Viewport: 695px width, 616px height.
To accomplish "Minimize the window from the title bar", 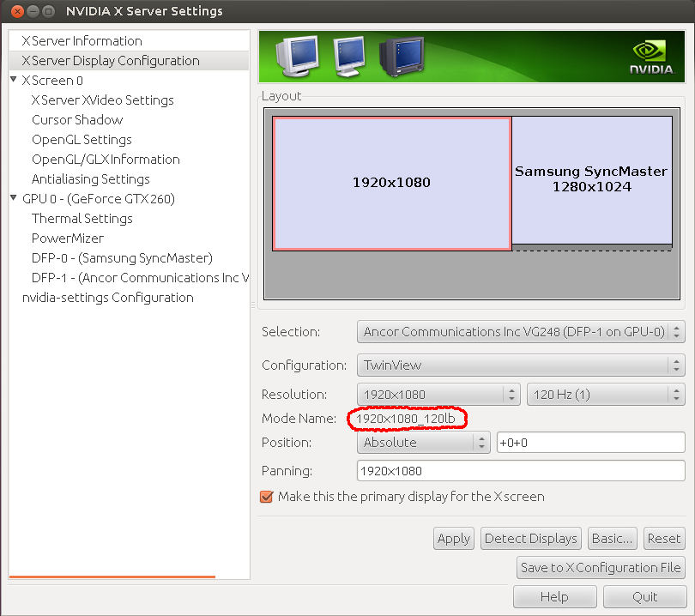I will pos(33,11).
